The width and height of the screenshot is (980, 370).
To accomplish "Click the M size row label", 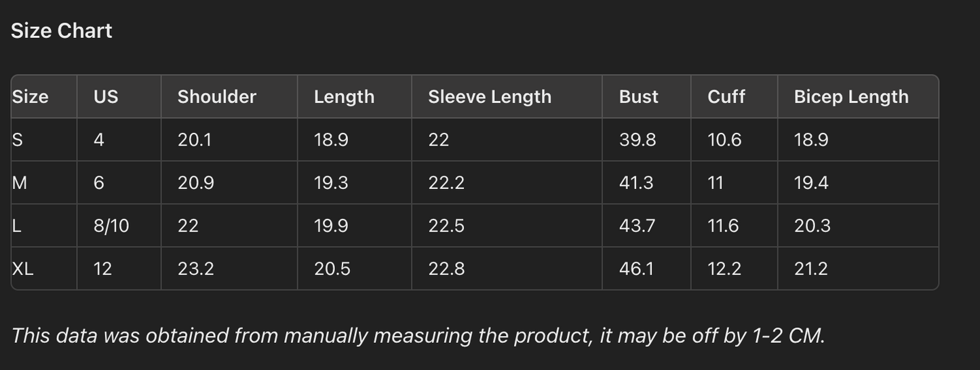I will [20, 183].
